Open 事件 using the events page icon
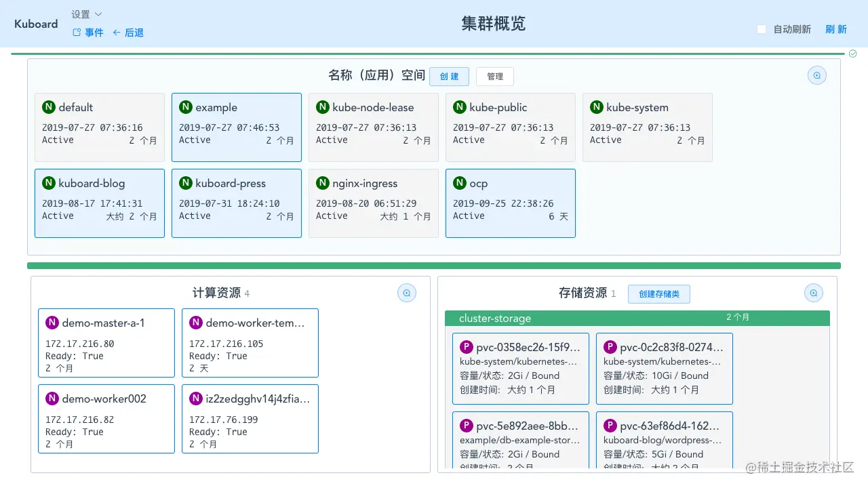 coord(77,32)
